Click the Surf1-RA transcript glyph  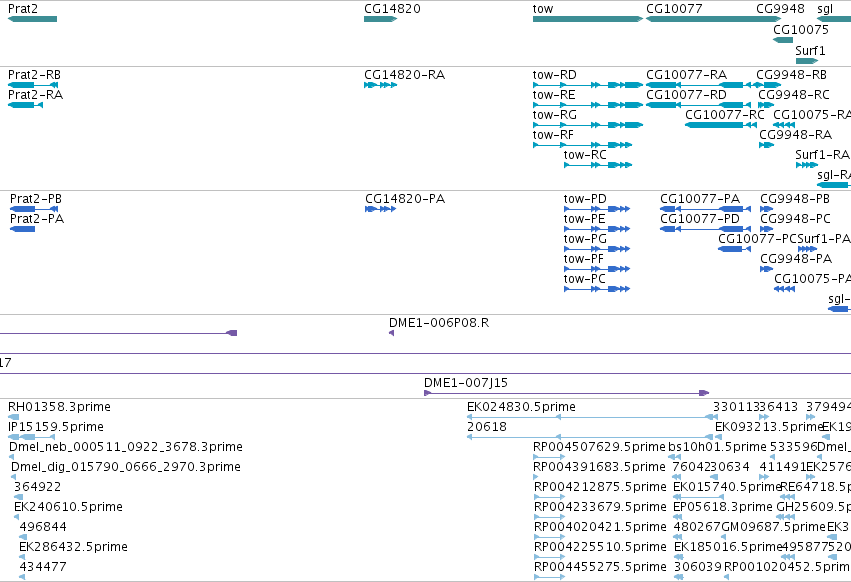(x=806, y=165)
